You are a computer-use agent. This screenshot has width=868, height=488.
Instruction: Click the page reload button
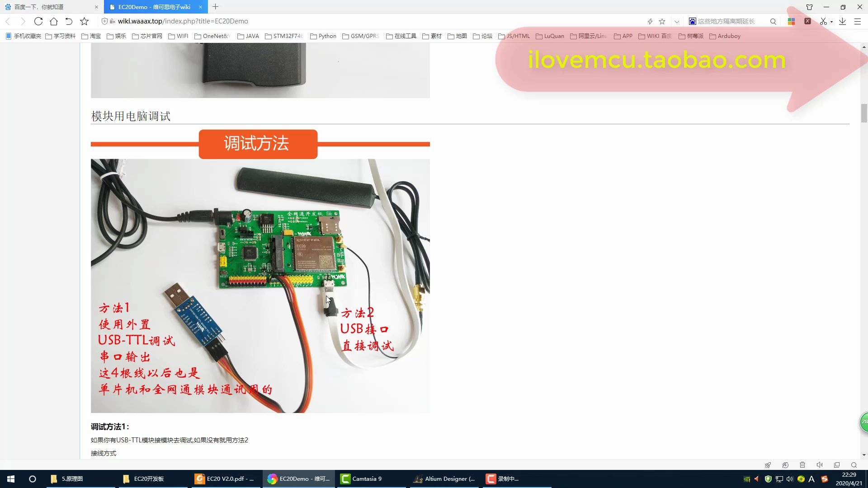point(38,21)
